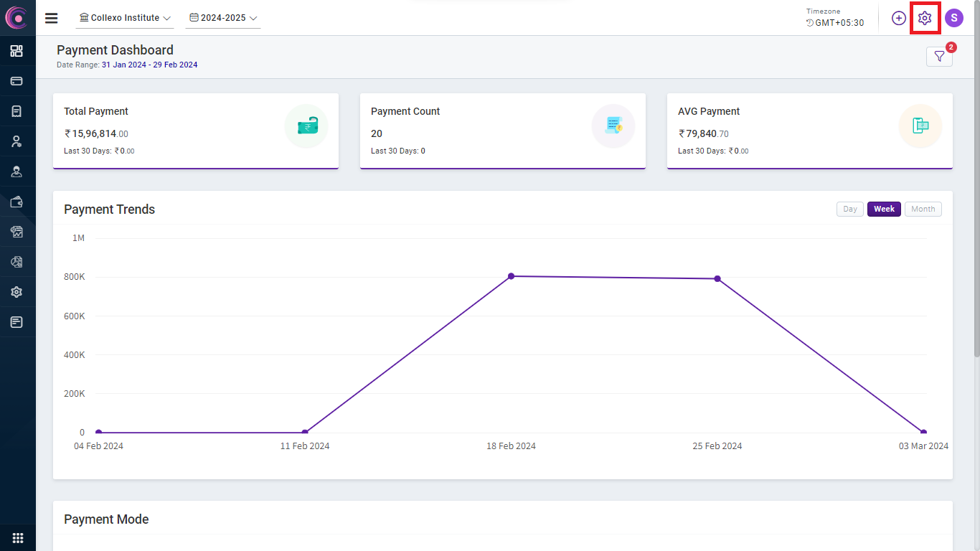Click the Collexo logo
Screen dimensions: 980x551
click(x=17, y=18)
